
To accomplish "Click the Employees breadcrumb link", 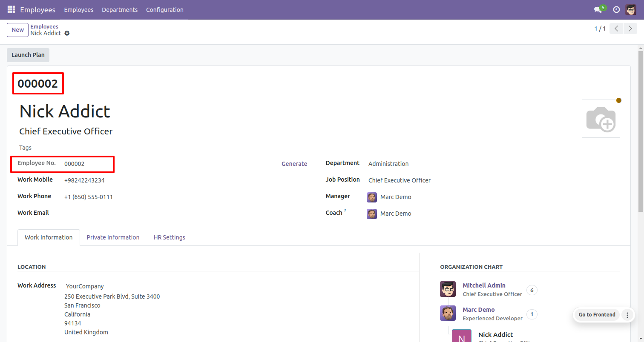I will click(x=44, y=26).
